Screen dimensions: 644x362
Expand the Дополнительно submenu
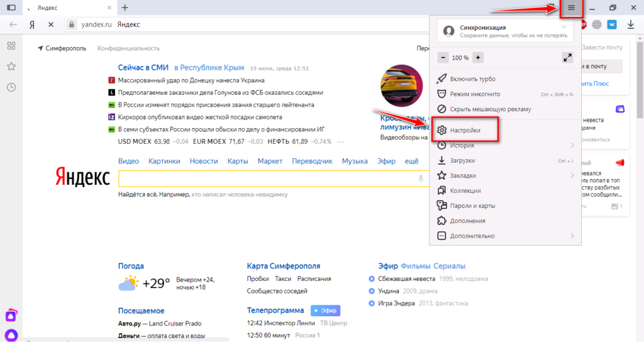pos(505,236)
